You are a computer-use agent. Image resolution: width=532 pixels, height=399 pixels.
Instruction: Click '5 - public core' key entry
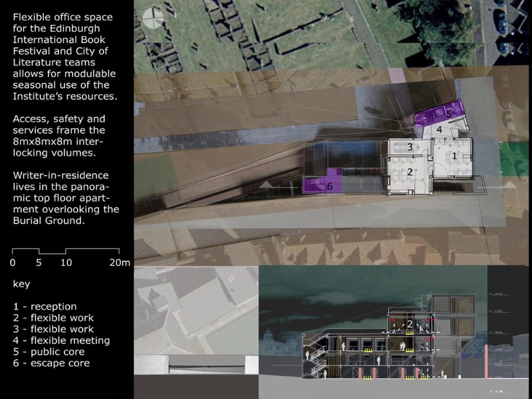coord(48,352)
